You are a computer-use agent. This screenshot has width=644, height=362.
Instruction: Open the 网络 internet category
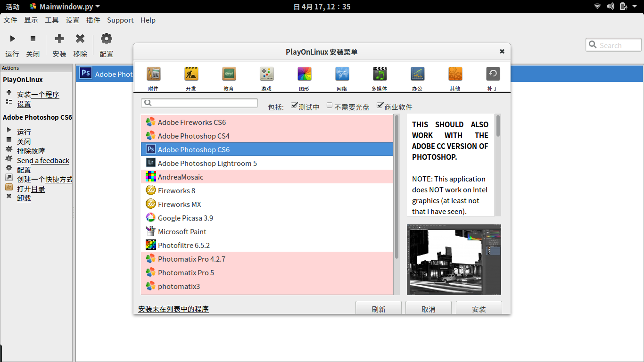coord(342,78)
